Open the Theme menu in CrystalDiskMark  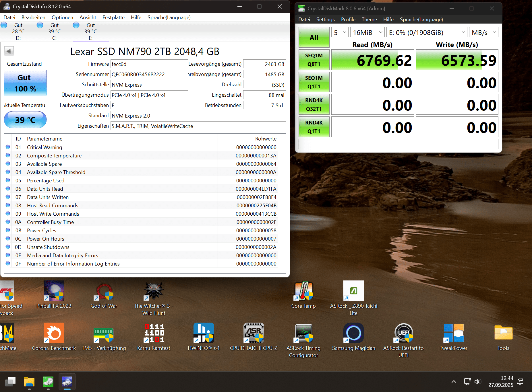tap(369, 19)
